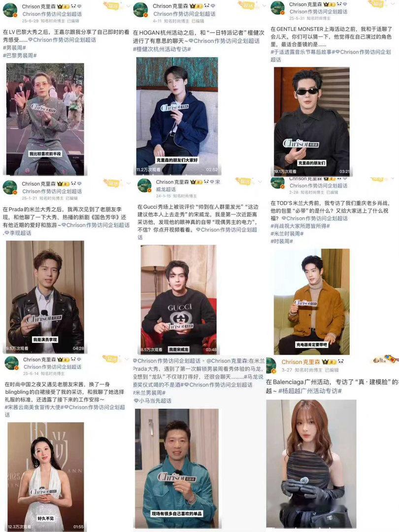Open the dropdown arrow on the HOGAN杭州 post
The image size is (399, 532).
pyautogui.click(x=263, y=6)
